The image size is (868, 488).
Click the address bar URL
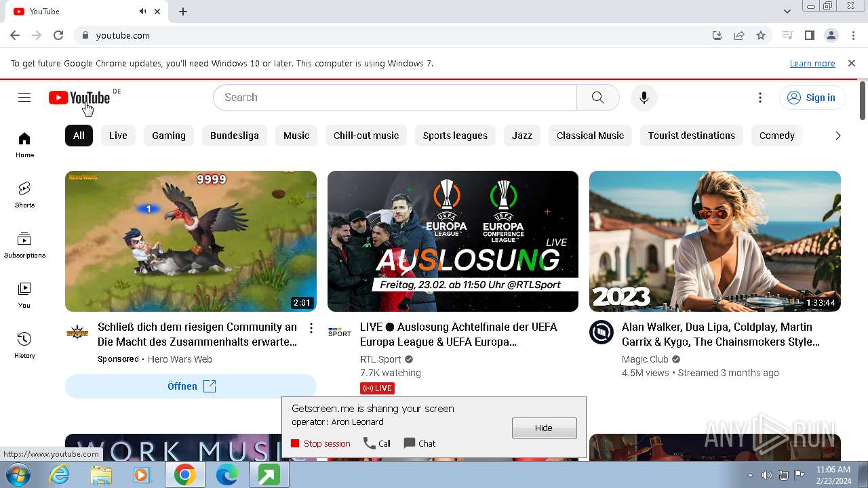pyautogui.click(x=123, y=35)
